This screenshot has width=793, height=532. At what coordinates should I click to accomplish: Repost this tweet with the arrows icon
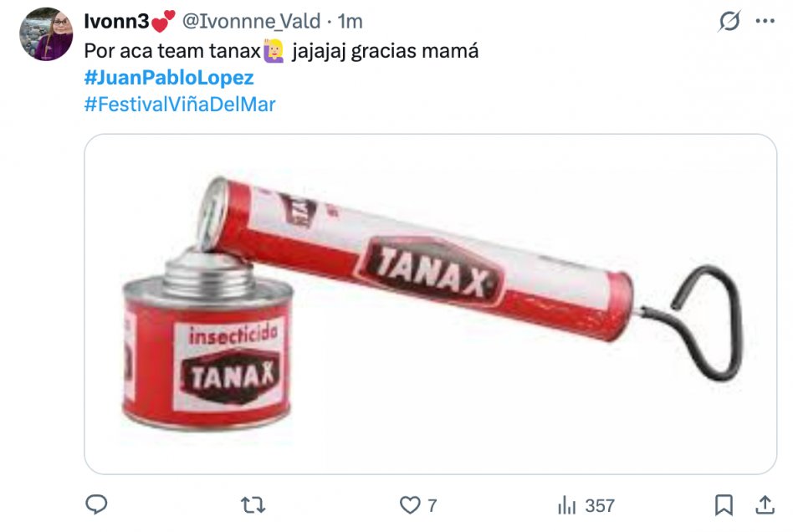pyautogui.click(x=253, y=504)
